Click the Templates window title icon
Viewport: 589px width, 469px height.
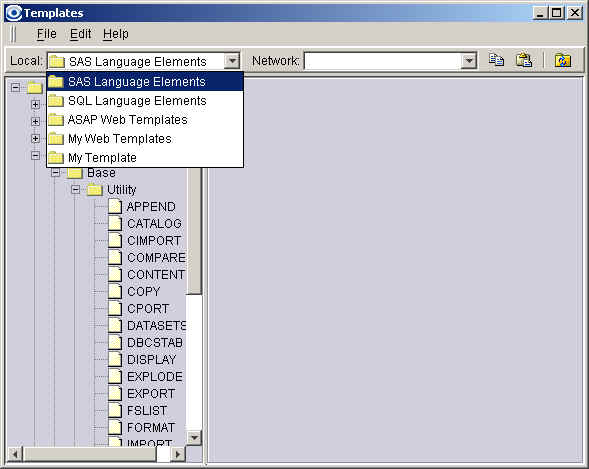click(x=14, y=13)
